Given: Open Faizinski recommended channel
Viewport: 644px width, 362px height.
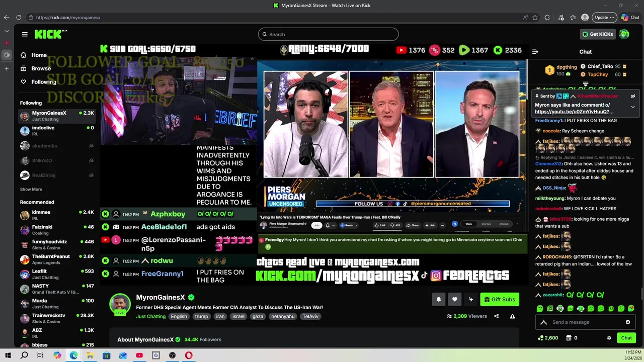Looking at the screenshot, I should tap(57, 230).
